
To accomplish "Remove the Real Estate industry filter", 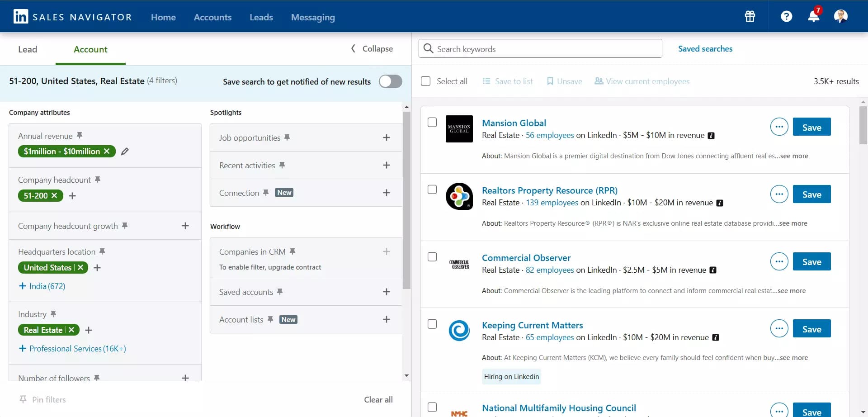I will click(71, 330).
